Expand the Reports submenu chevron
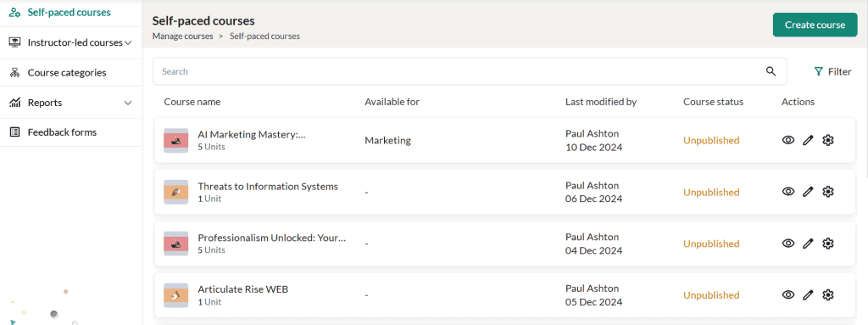 click(x=128, y=103)
